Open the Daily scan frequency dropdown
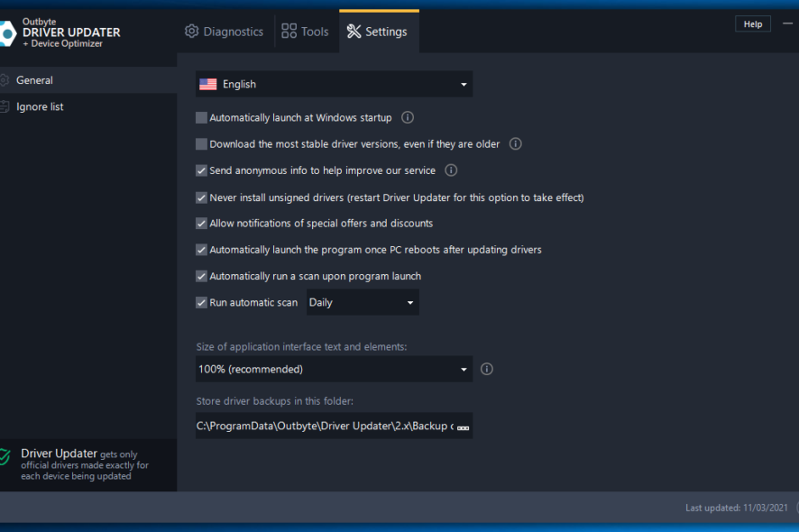 [363, 303]
